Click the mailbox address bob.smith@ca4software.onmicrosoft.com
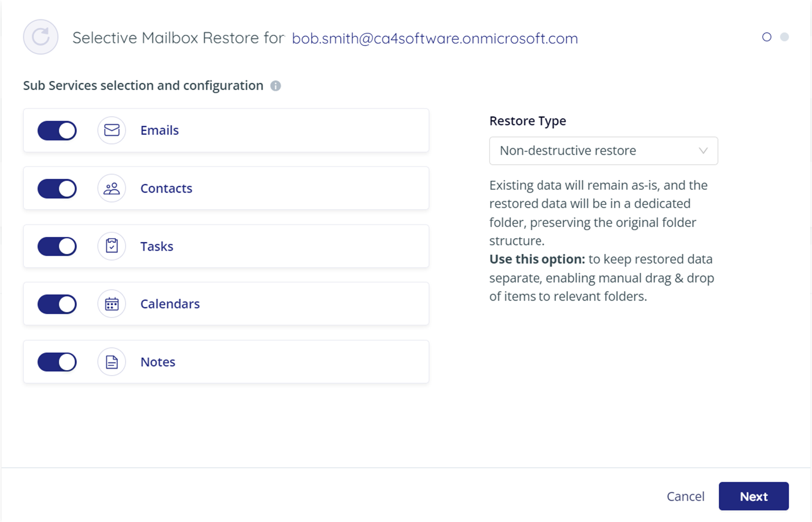Viewport: 812px width, 522px height. (434, 38)
